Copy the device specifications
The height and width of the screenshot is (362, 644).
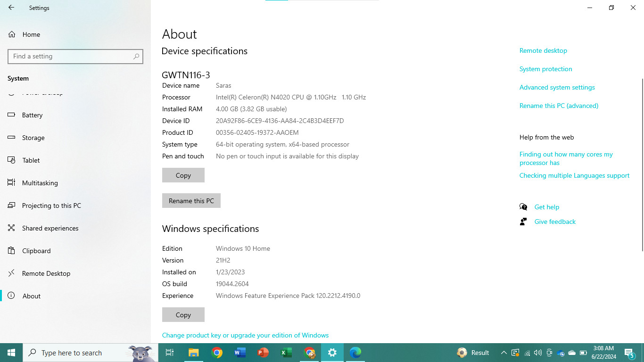pos(183,175)
